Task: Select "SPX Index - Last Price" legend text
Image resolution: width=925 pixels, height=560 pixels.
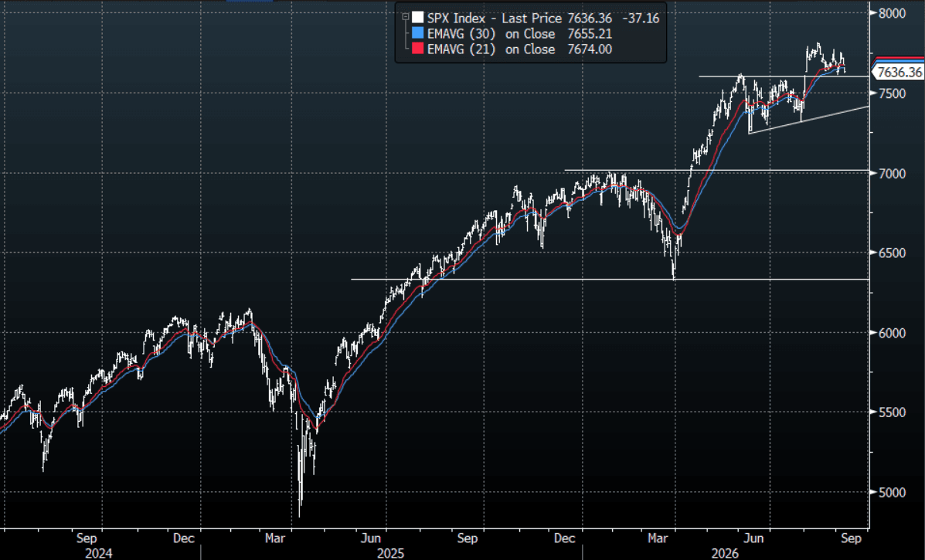Action: point(495,19)
